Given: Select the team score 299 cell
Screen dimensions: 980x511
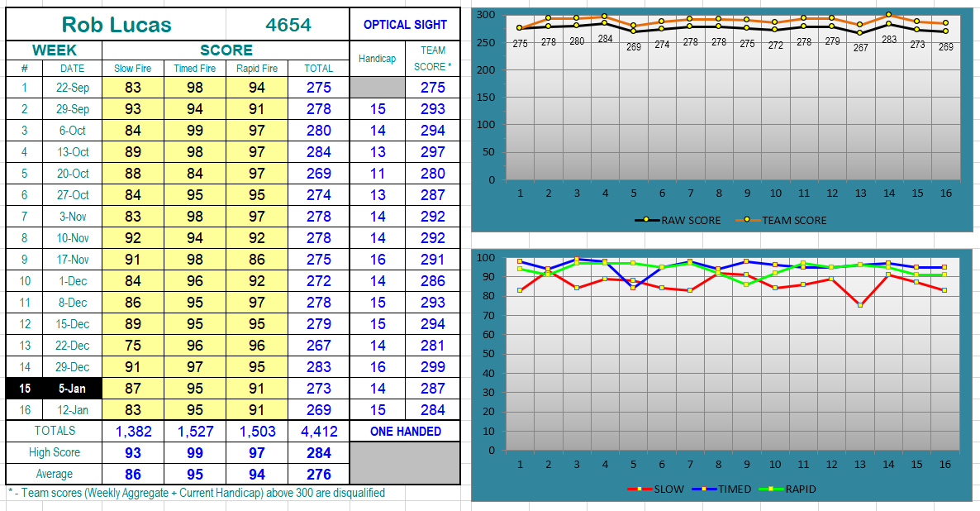Looking at the screenshot, I should (432, 366).
